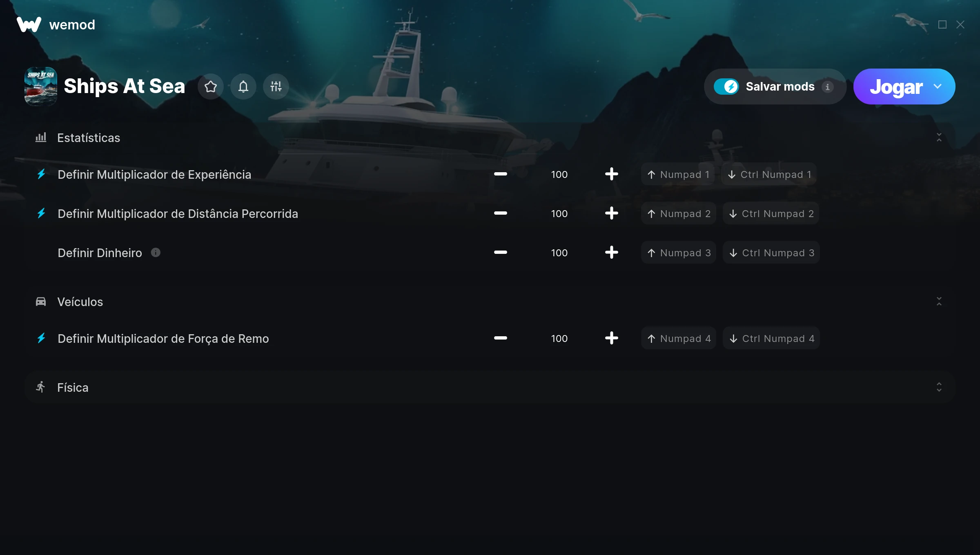
Task: Open notifications bell for Ships At Sea
Action: [x=243, y=87]
